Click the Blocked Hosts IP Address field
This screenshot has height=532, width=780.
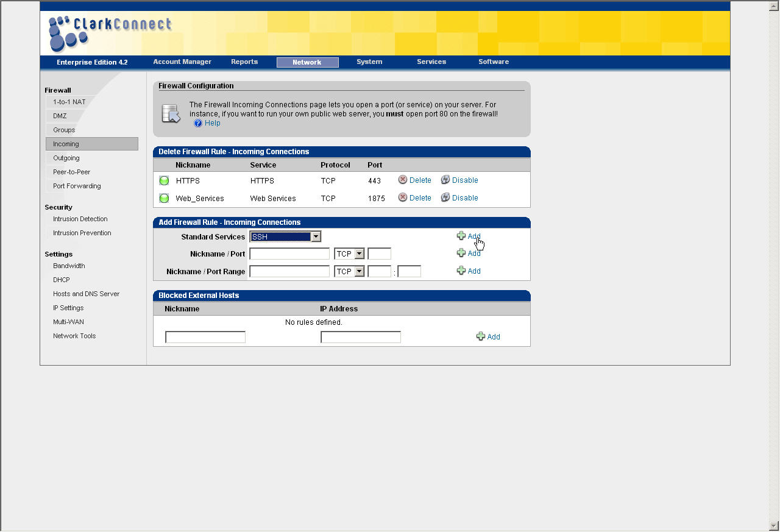[x=361, y=337]
